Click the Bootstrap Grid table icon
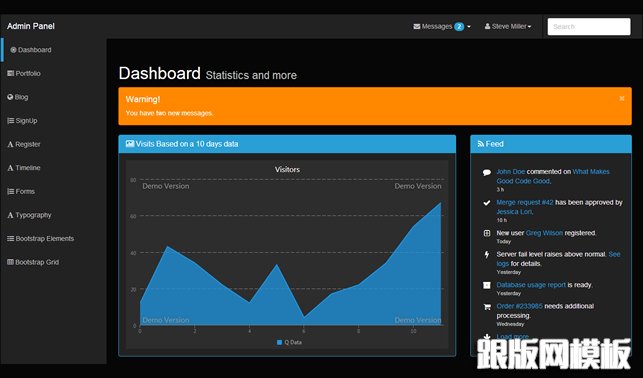The width and height of the screenshot is (643, 378). click(x=11, y=262)
